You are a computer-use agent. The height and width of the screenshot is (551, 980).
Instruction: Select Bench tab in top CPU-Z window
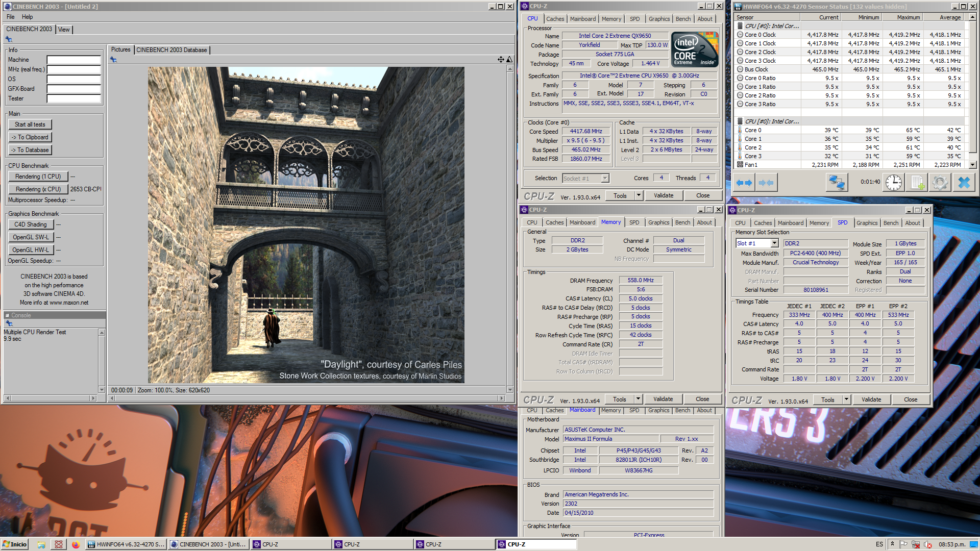pyautogui.click(x=683, y=19)
